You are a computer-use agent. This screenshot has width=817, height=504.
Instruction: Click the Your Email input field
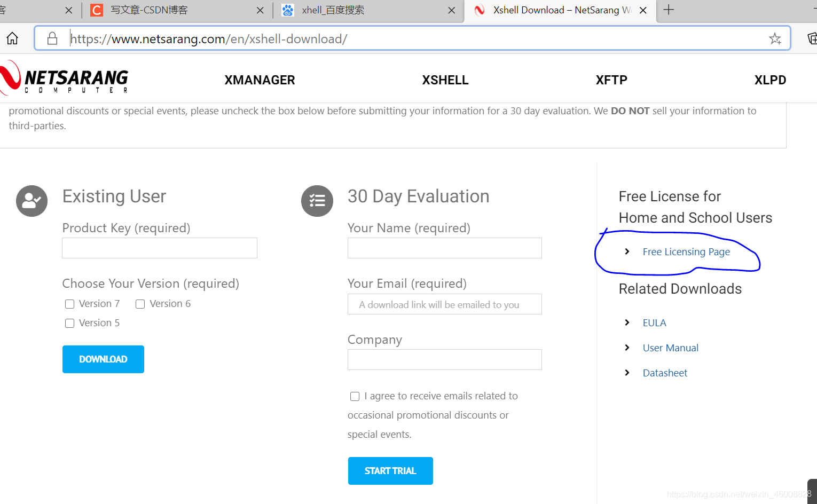click(445, 304)
